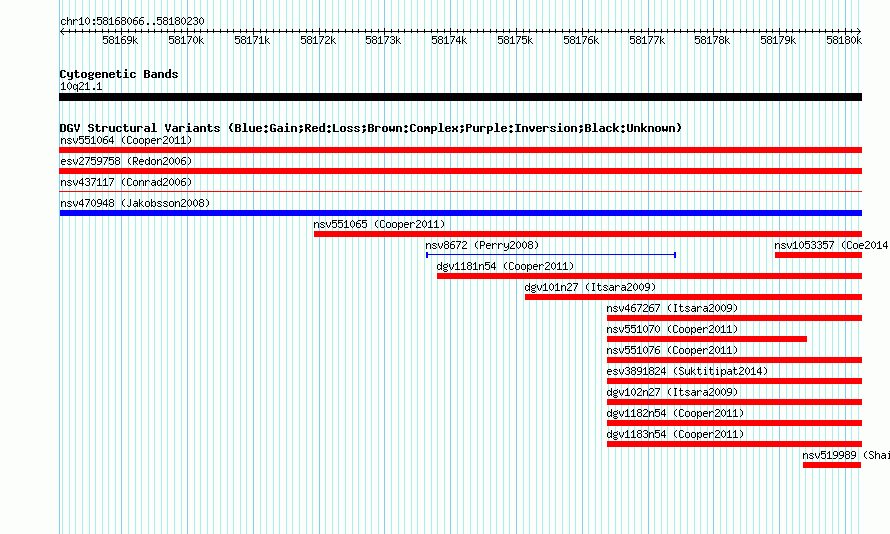
Task: Select the red bar under nsv467267
Action: tap(734, 318)
